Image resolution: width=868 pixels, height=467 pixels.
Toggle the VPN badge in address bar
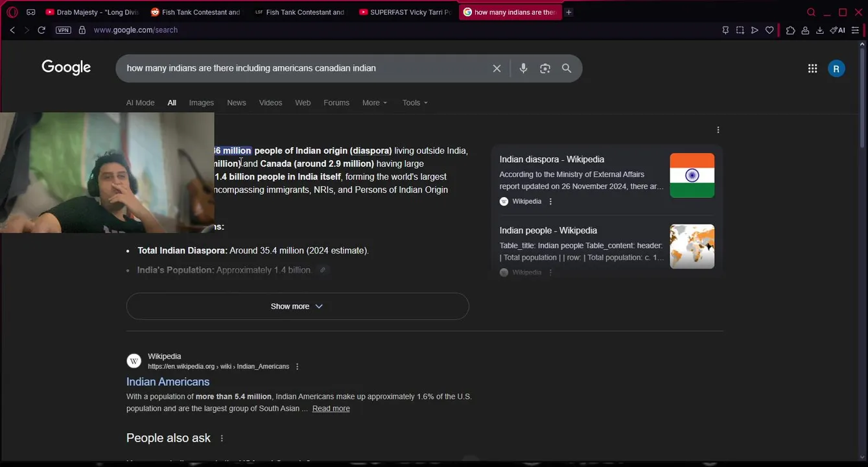tap(63, 30)
